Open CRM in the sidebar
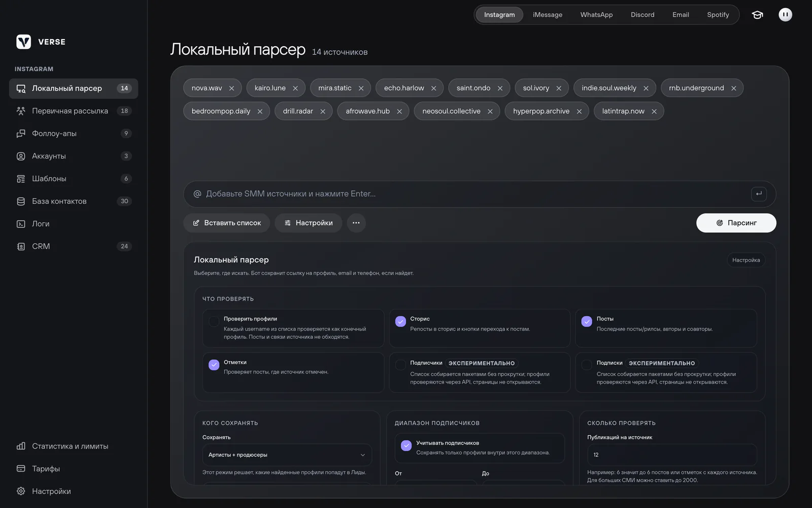The image size is (812, 508). pyautogui.click(x=74, y=246)
